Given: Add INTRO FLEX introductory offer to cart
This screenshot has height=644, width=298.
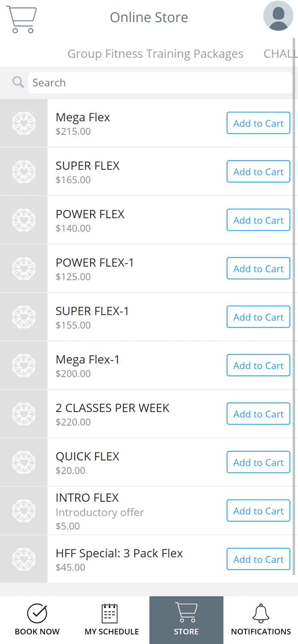Looking at the screenshot, I should 258,510.
